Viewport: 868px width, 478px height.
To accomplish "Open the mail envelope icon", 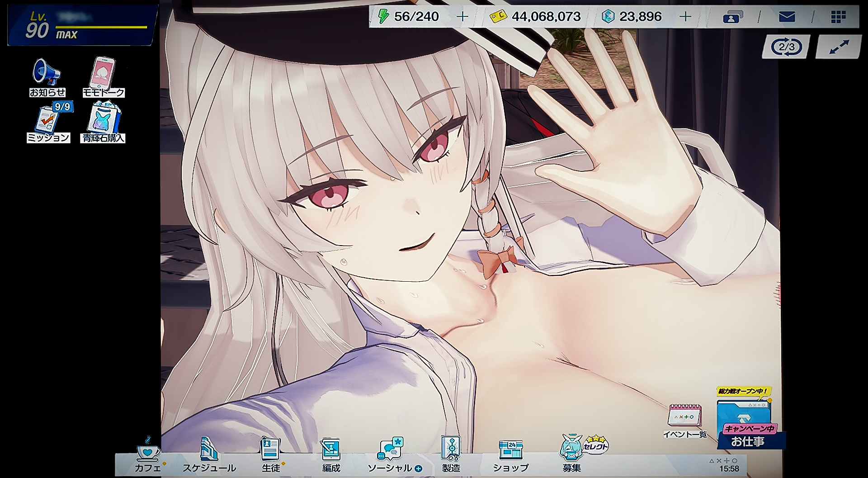I will pyautogui.click(x=787, y=17).
